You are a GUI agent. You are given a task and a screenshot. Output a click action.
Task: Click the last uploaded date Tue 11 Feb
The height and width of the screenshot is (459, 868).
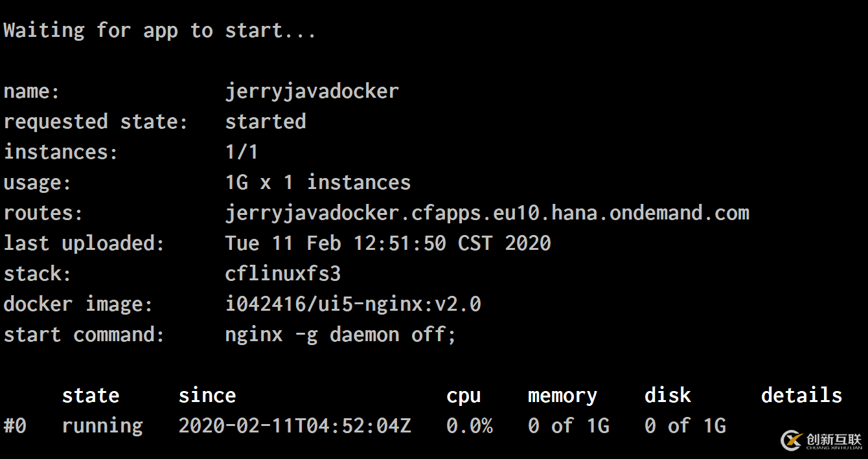[283, 243]
